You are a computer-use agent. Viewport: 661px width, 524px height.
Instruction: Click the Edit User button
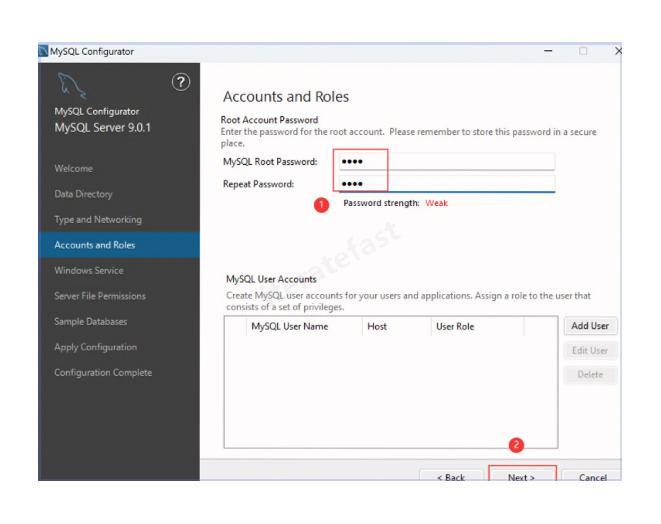pos(590,350)
